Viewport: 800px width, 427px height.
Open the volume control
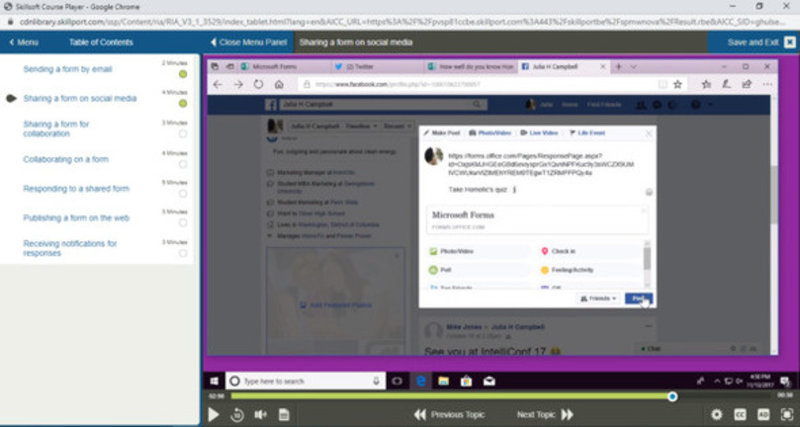point(261,415)
